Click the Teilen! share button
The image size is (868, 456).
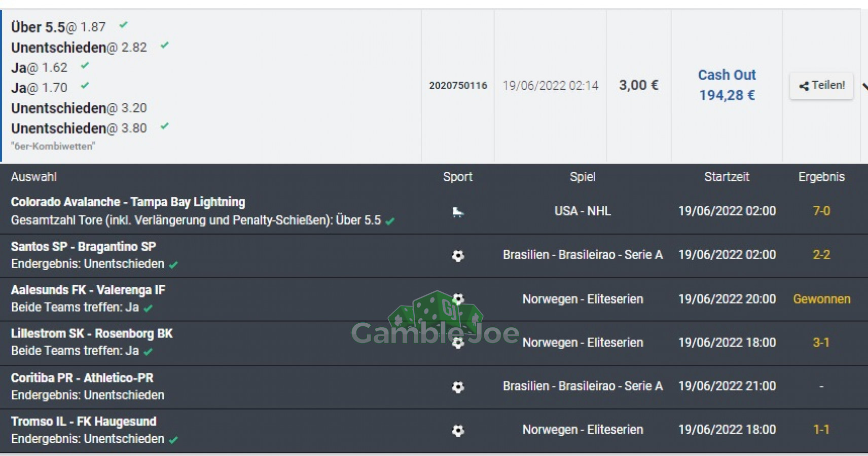(821, 86)
